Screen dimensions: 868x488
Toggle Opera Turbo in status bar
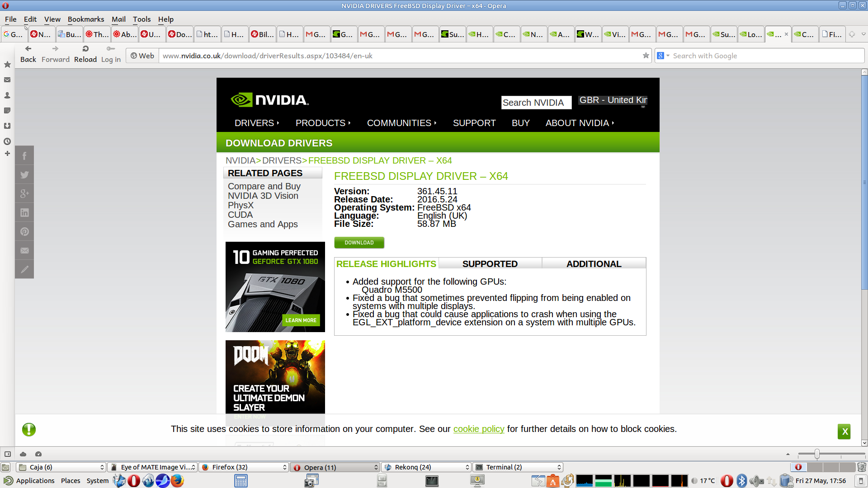[38, 454]
